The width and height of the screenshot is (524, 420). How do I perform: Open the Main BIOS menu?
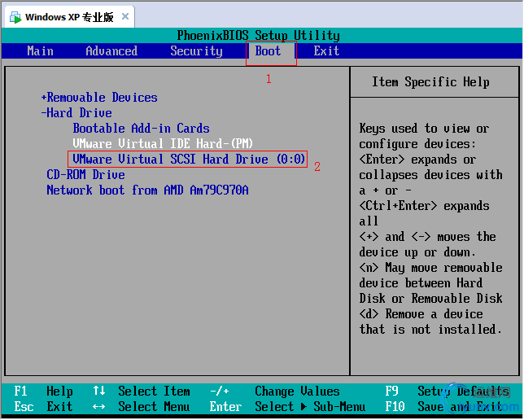[x=40, y=51]
